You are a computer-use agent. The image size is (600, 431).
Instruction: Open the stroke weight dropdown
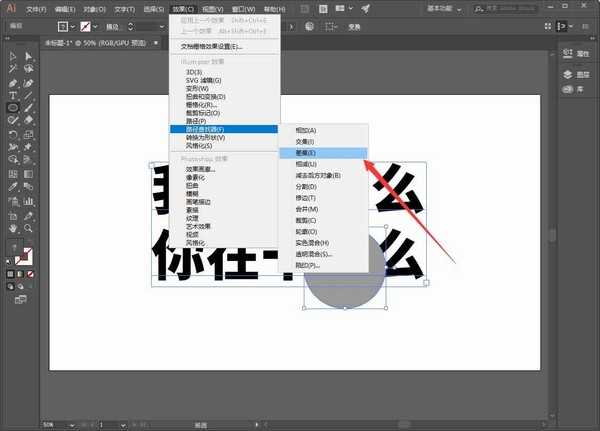[x=162, y=27]
